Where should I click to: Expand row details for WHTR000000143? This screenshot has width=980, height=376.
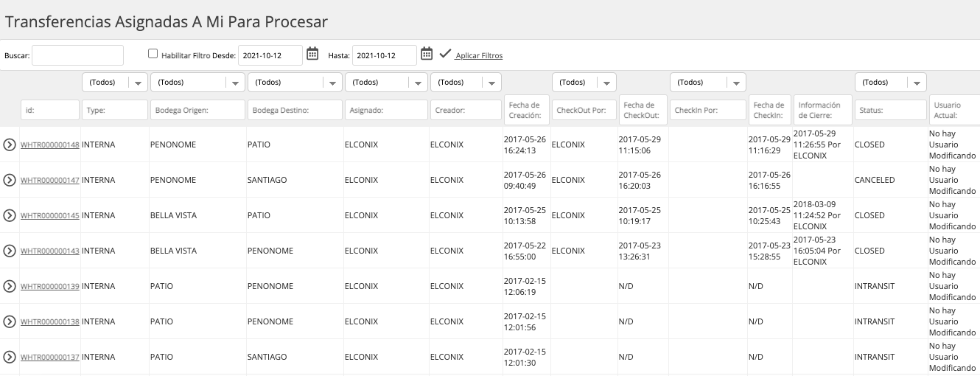point(10,251)
